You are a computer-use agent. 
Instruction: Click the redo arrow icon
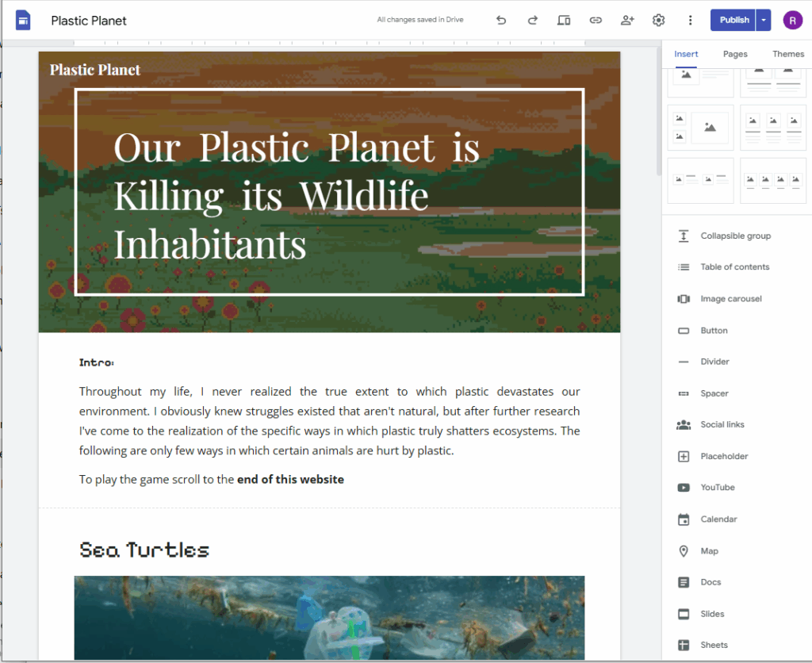tap(532, 21)
